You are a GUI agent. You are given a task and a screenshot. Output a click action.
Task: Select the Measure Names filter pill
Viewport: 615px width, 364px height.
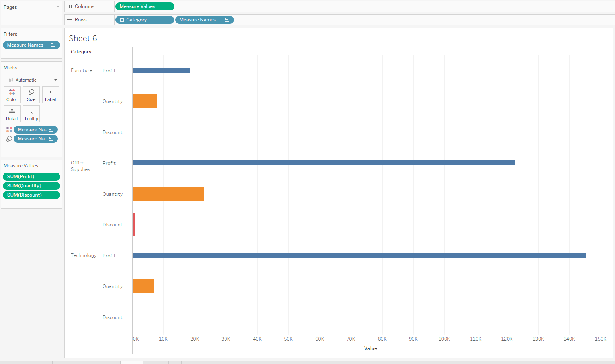point(31,45)
